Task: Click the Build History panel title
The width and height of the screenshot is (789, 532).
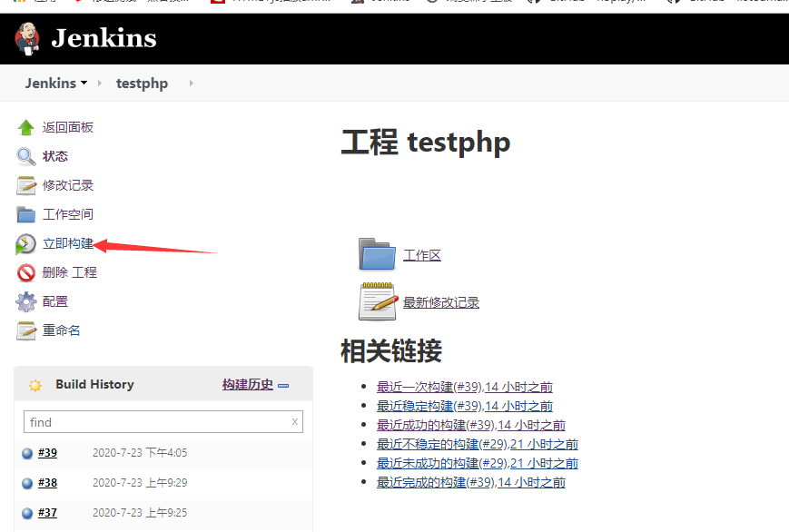Action: coord(94,385)
